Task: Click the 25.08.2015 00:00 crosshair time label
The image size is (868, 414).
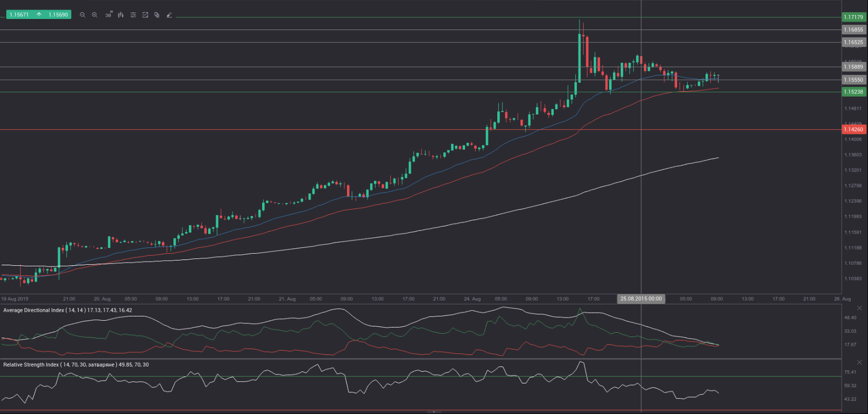Action: pos(641,299)
